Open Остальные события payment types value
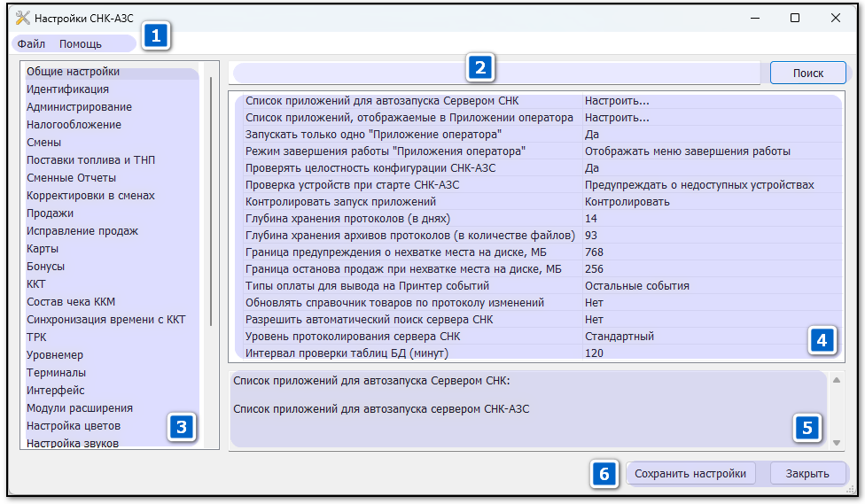Viewport: 865px width, 504px height. point(637,286)
